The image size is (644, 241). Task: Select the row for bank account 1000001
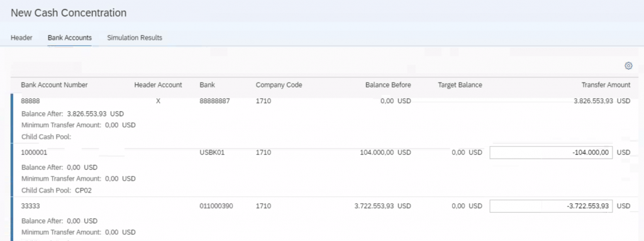(322, 171)
